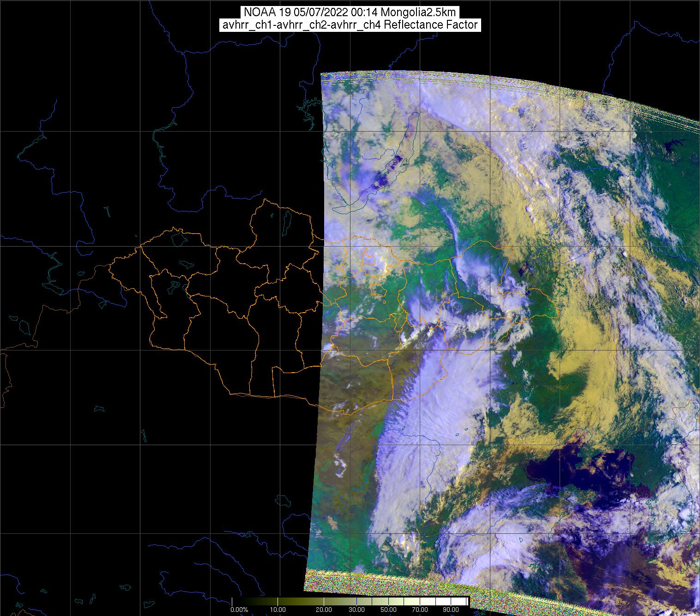Click the title line "NOAA 19 05/07/2022 00:14 Mongolia2.5km"
700x616 pixels.
coord(350,12)
